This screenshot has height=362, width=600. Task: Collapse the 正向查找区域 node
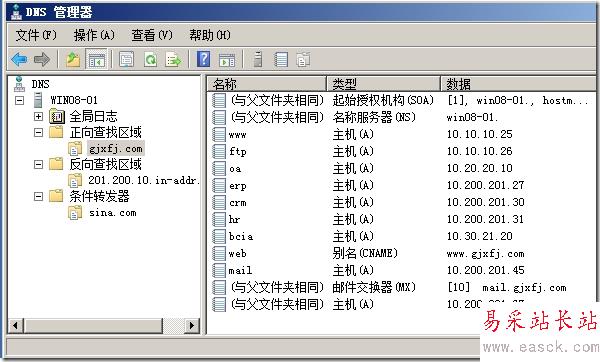tap(38, 132)
